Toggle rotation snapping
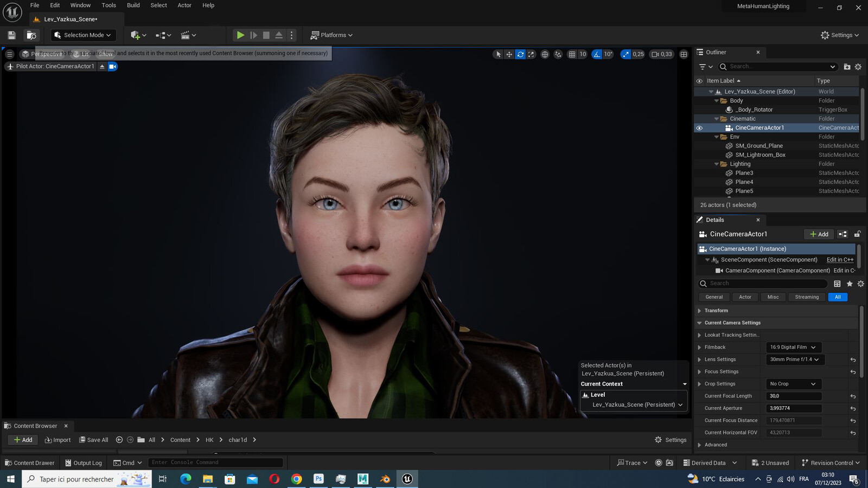This screenshot has height=488, width=868. point(597,54)
